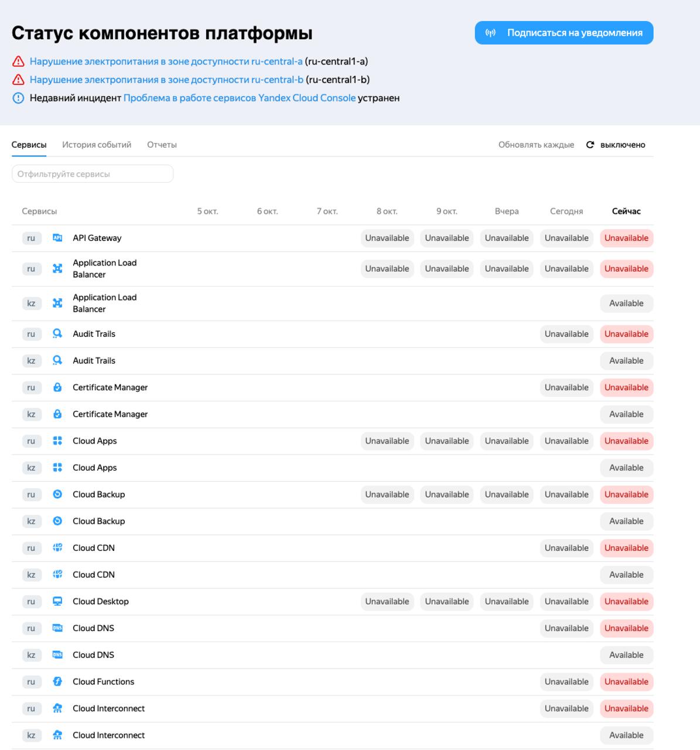Image resolution: width=700 pixels, height=750 pixels.
Task: Click the ru Application Load Balancer icon
Action: point(57,269)
